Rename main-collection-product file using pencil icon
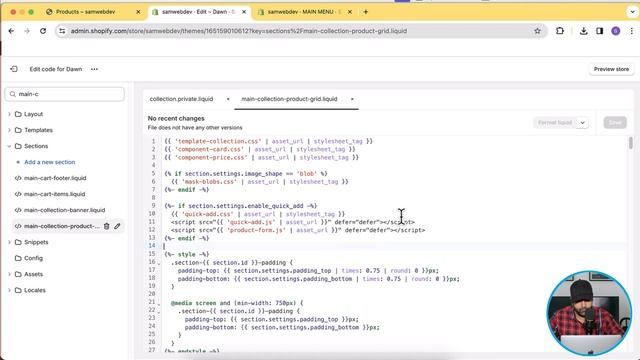The height and width of the screenshot is (360, 640). [x=118, y=226]
